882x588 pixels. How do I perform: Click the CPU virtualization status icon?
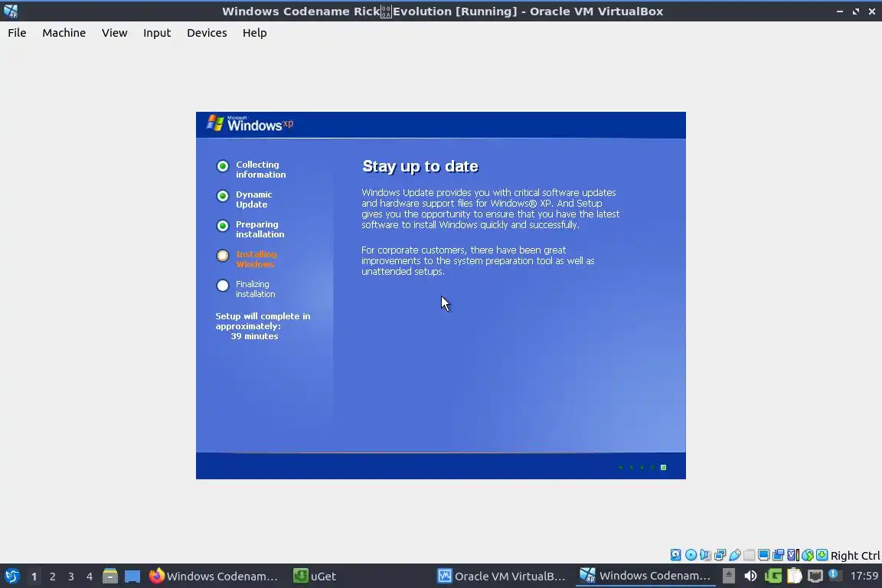(x=792, y=555)
